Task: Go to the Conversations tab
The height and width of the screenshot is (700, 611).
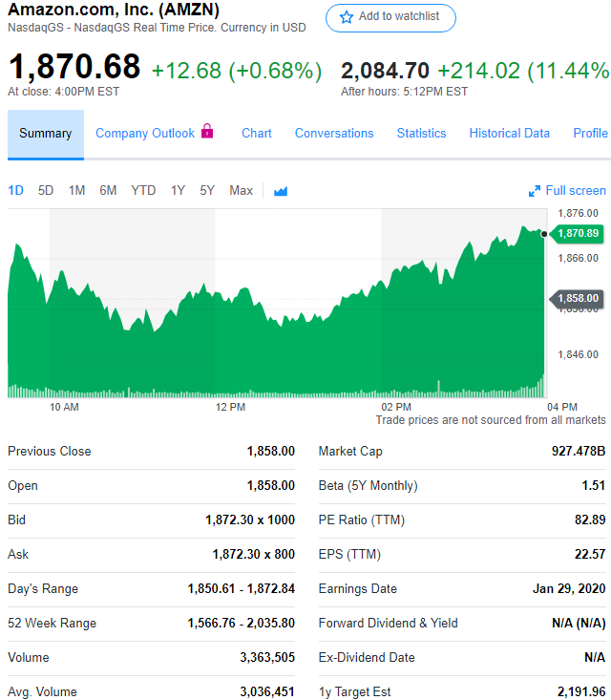Action: (334, 134)
